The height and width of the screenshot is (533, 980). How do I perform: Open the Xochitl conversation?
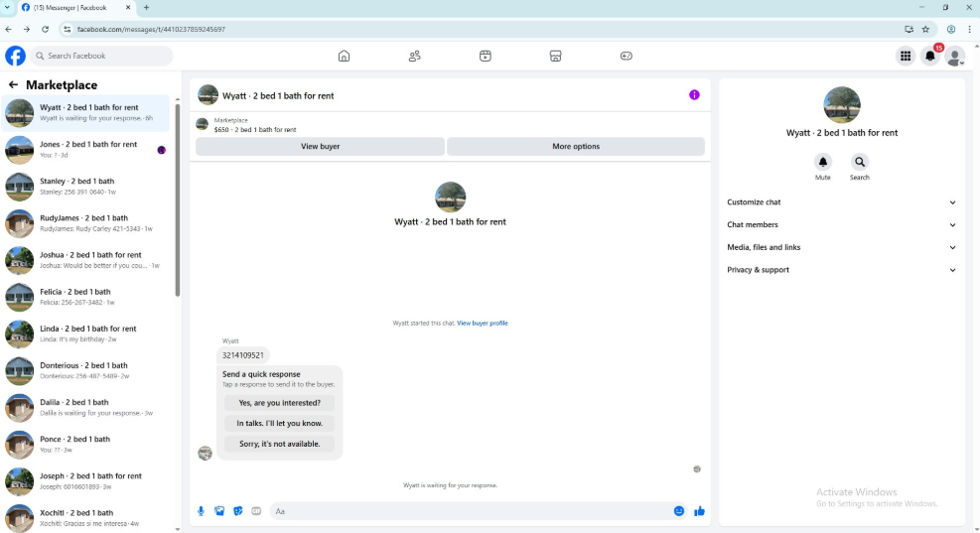point(85,518)
